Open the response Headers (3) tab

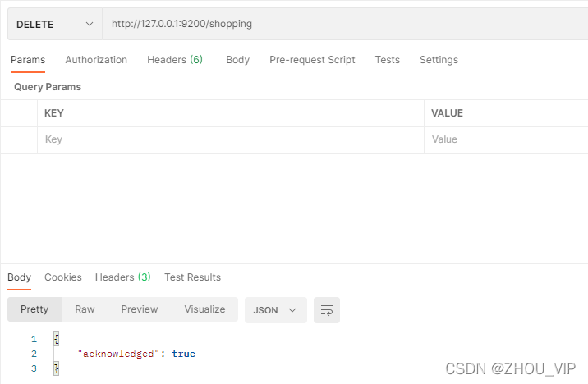(122, 277)
